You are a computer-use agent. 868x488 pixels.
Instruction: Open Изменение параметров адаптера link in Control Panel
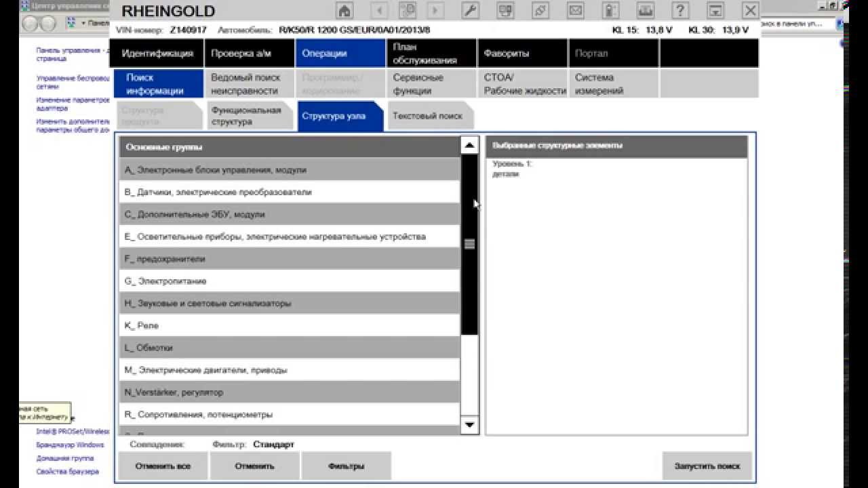[73, 104]
